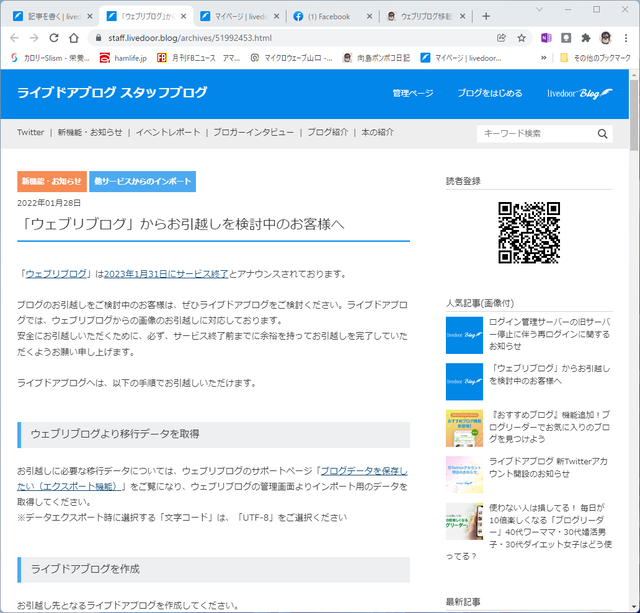Click the address bar URL
This screenshot has width=640, height=613.
[x=190, y=38]
